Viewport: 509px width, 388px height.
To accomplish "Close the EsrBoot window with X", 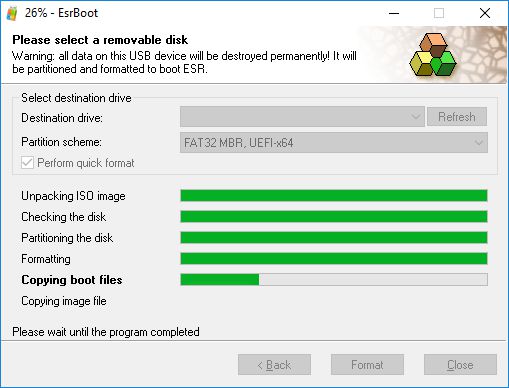I will 485,13.
